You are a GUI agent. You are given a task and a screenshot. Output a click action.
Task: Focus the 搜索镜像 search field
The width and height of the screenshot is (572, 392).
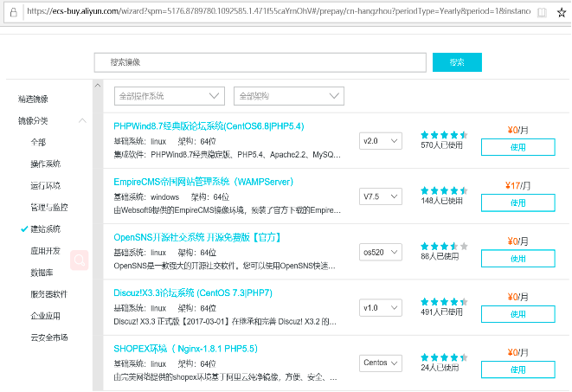pyautogui.click(x=260, y=62)
